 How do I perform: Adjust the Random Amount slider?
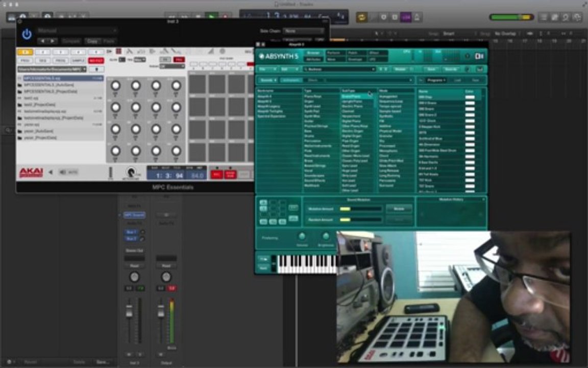coord(360,220)
